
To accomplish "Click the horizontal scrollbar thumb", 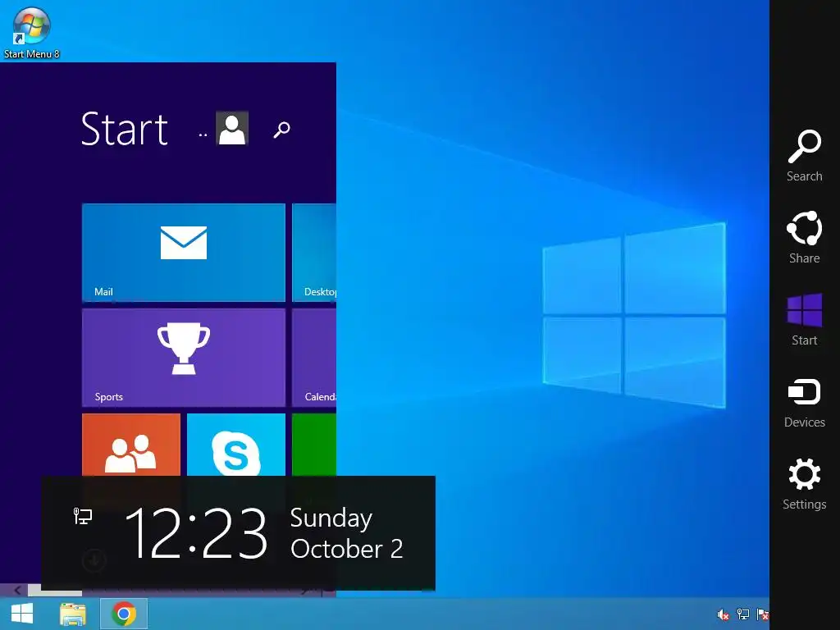I will pyautogui.click(x=55, y=591).
